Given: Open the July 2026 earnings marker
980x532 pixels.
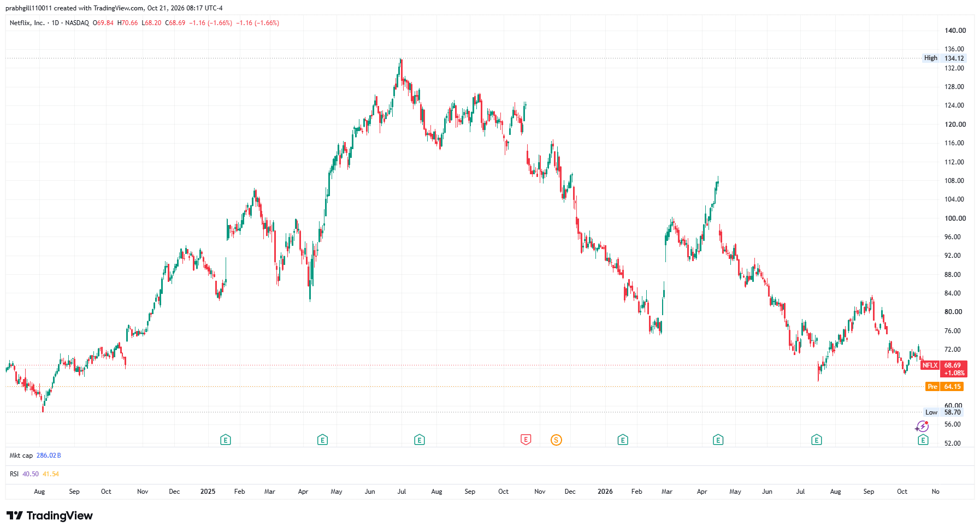Looking at the screenshot, I should coord(817,440).
